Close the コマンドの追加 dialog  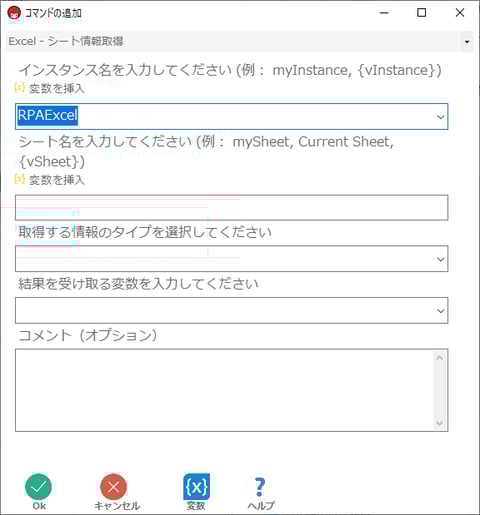(x=460, y=13)
